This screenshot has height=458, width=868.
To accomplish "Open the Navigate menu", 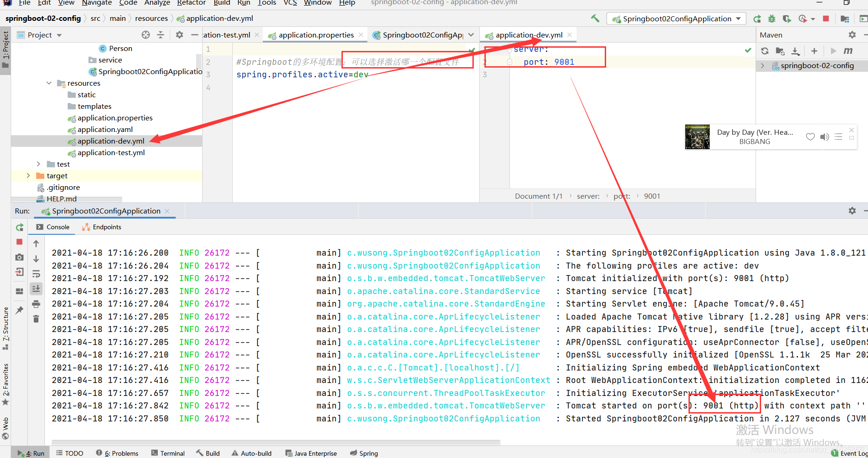I will coord(97,3).
